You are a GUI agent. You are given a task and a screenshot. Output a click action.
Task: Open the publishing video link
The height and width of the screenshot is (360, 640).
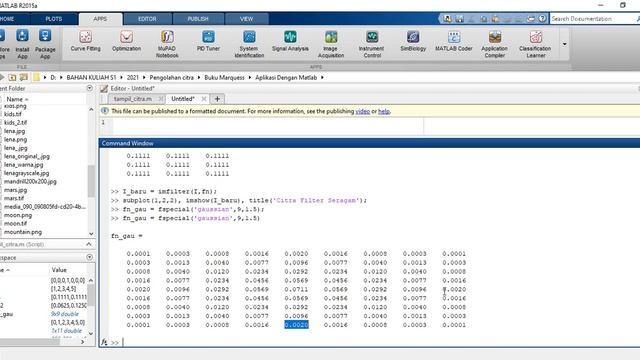tap(362, 111)
